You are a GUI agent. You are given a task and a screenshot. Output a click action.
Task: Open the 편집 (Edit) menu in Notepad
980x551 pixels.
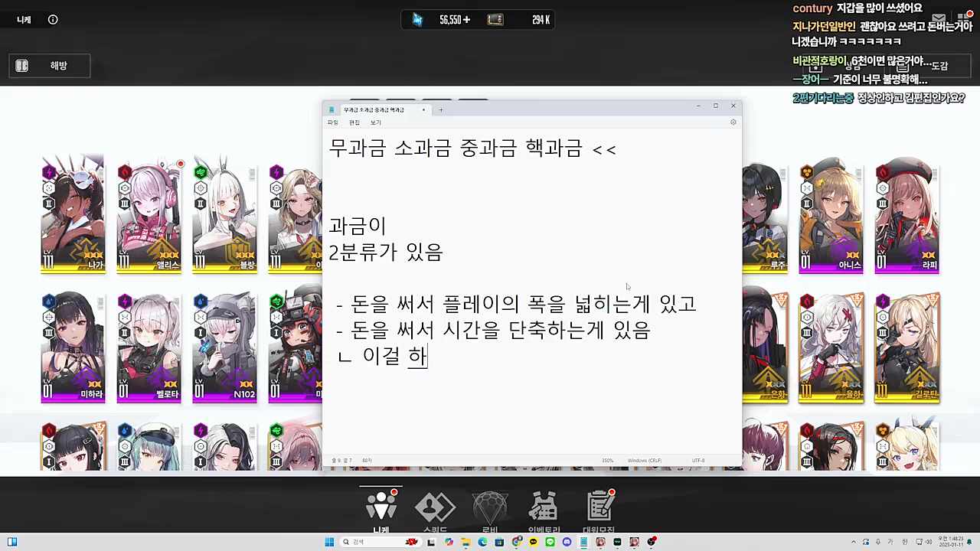[354, 122]
